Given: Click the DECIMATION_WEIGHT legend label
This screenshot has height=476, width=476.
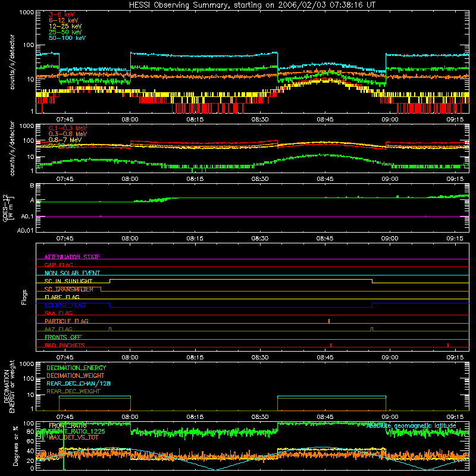Looking at the screenshot, I should pos(76,375).
